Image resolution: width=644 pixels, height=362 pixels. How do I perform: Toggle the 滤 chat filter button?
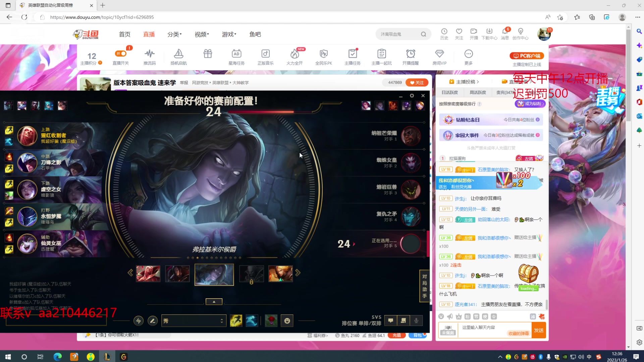[533, 316]
